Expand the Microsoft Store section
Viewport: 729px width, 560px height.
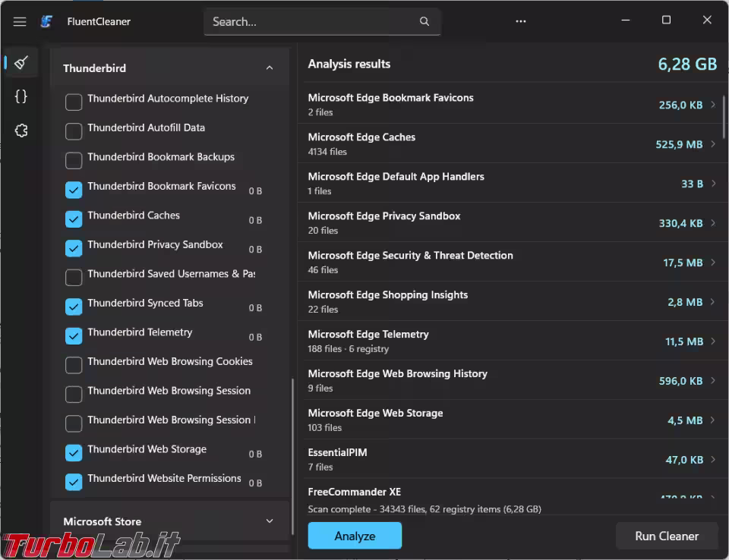coord(269,521)
